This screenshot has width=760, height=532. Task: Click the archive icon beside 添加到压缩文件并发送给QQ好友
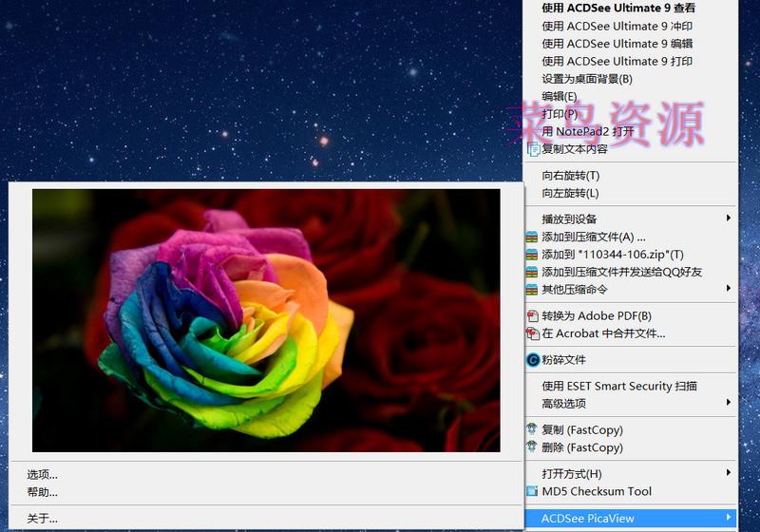point(532,272)
